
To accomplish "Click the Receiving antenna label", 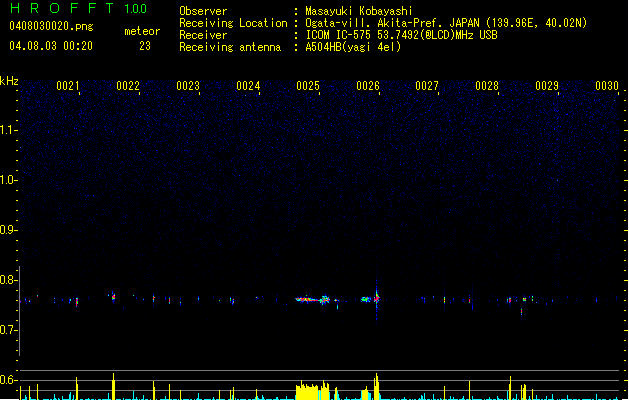I will click(x=230, y=47).
